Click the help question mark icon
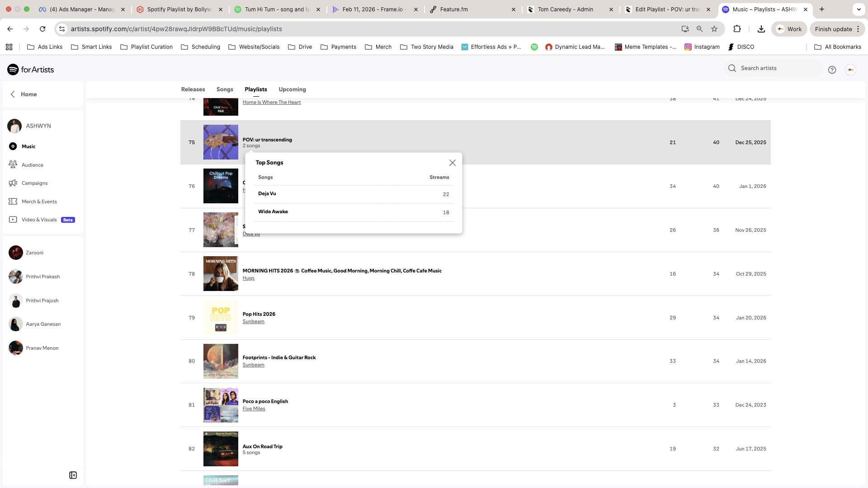The height and width of the screenshot is (488, 868). point(832,70)
